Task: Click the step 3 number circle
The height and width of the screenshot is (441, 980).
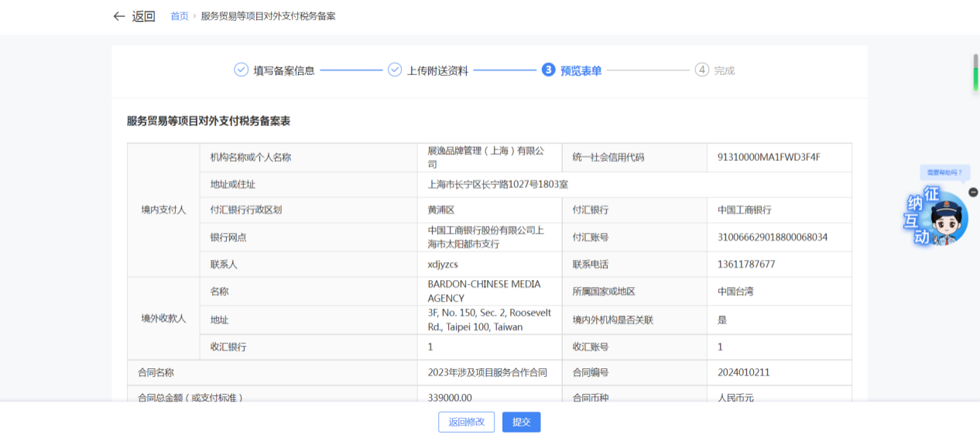Action: point(548,70)
